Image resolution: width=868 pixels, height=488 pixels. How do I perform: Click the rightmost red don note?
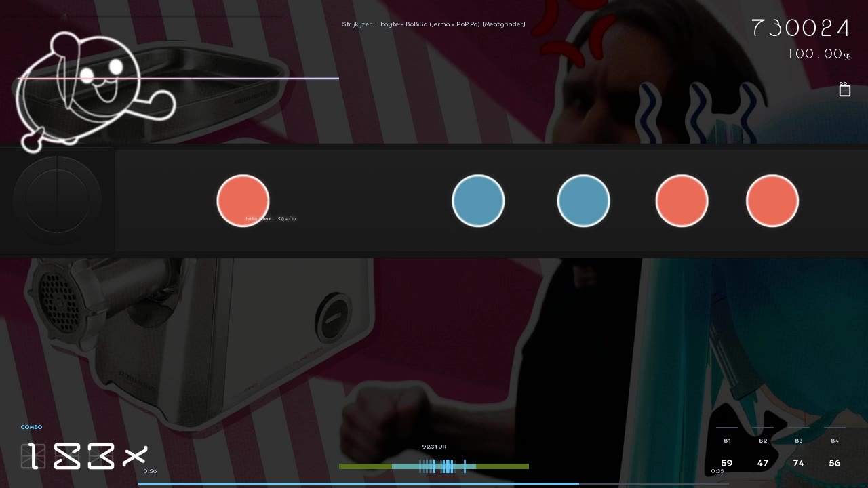point(772,201)
